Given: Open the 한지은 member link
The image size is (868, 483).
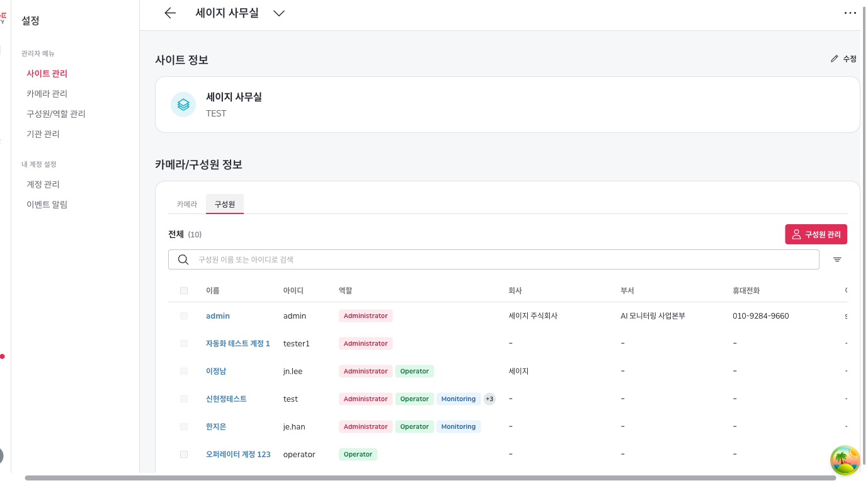Looking at the screenshot, I should pos(216,426).
